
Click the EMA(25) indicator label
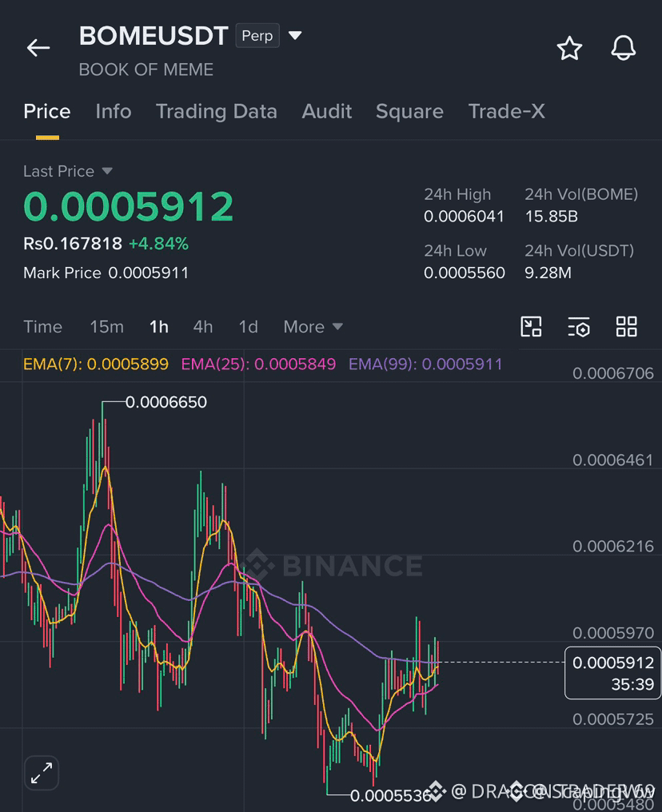pos(258,364)
